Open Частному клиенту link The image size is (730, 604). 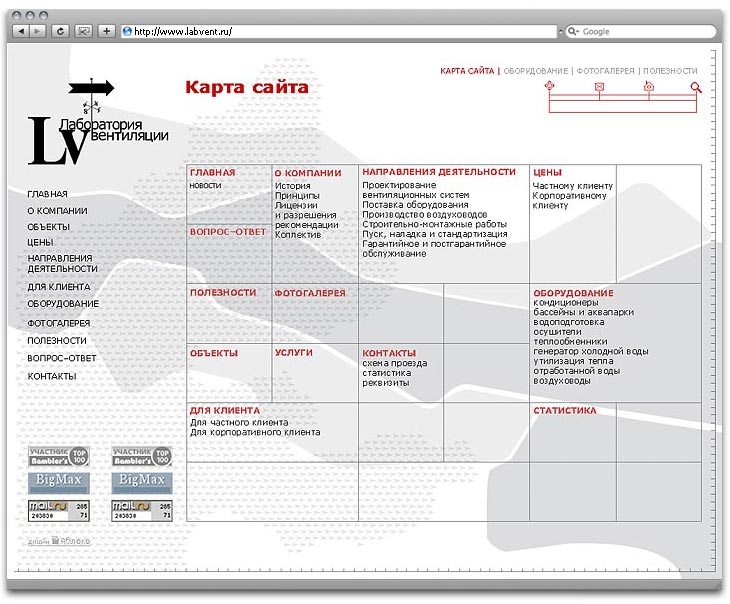click(573, 185)
